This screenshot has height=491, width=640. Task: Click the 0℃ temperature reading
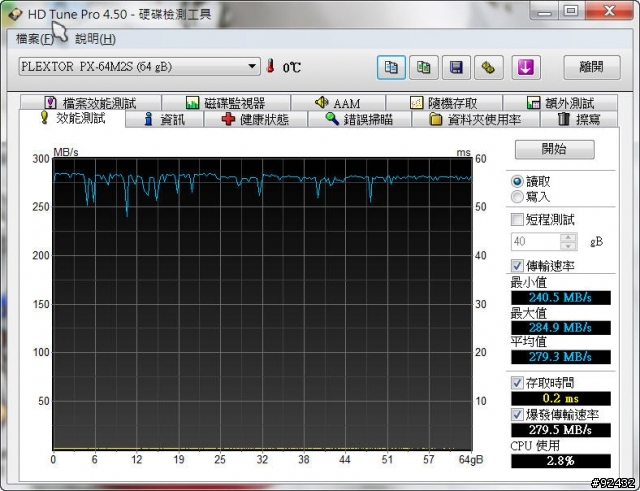tap(292, 67)
